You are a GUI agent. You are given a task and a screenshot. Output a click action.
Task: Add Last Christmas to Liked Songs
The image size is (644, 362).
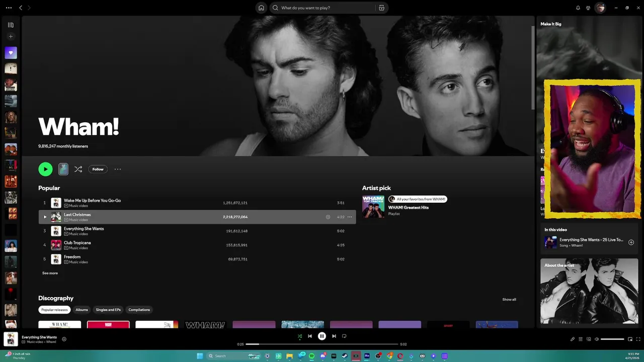[328, 217]
